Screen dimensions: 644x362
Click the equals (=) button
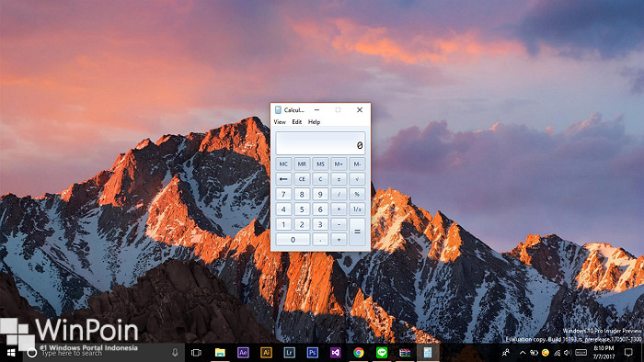click(x=357, y=232)
